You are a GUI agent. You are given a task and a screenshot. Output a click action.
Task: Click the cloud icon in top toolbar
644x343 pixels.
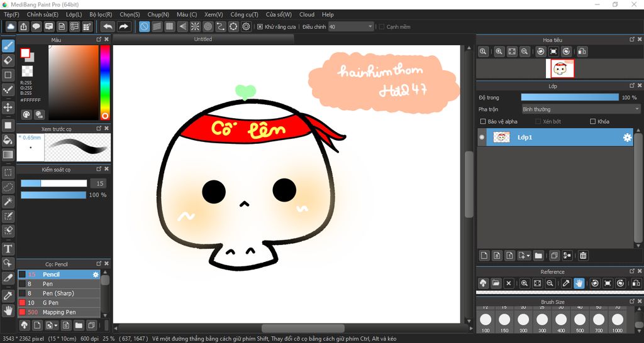[11, 26]
